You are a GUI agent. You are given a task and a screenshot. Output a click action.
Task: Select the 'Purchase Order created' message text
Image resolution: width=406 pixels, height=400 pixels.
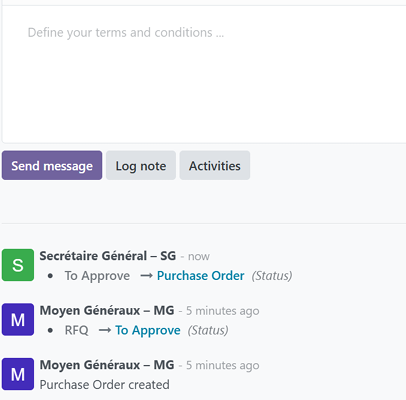point(104,385)
